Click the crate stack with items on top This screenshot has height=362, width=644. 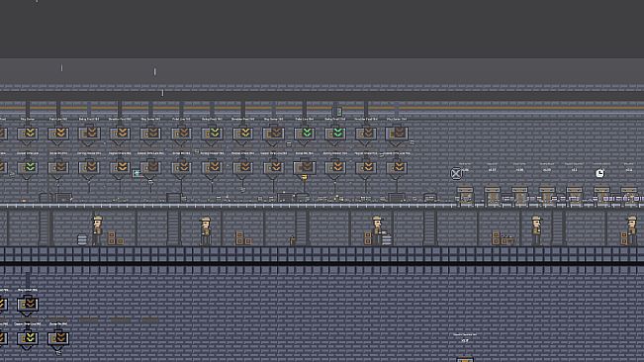pos(503,238)
